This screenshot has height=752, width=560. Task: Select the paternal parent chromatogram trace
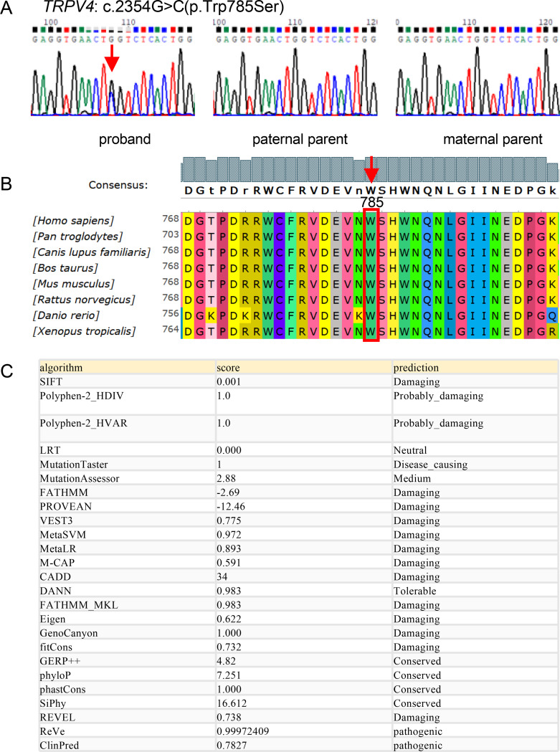295,82
